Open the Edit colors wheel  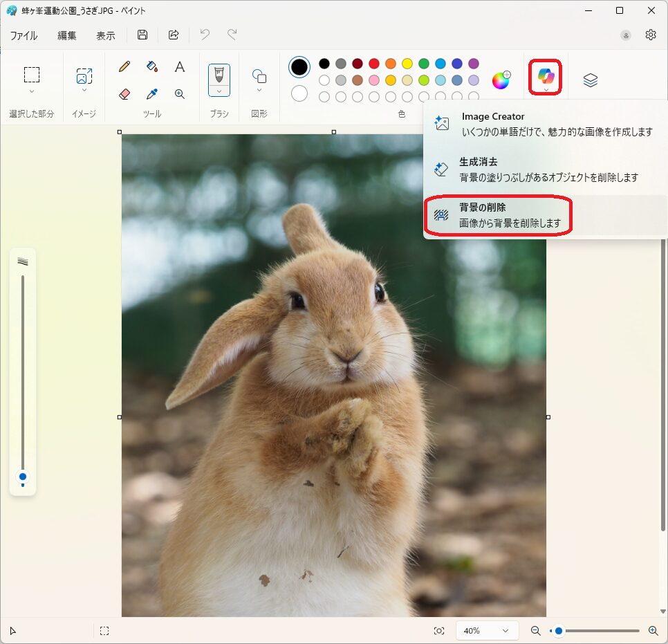point(501,80)
